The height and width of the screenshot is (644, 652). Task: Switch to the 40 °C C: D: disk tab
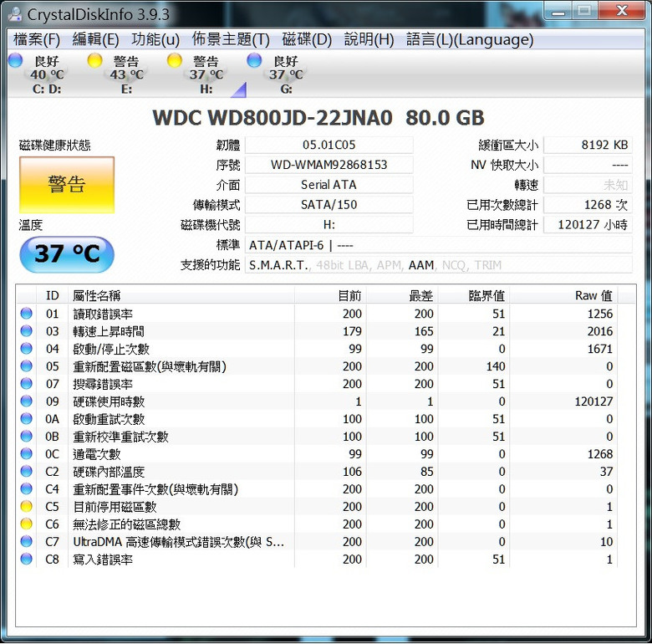point(47,75)
